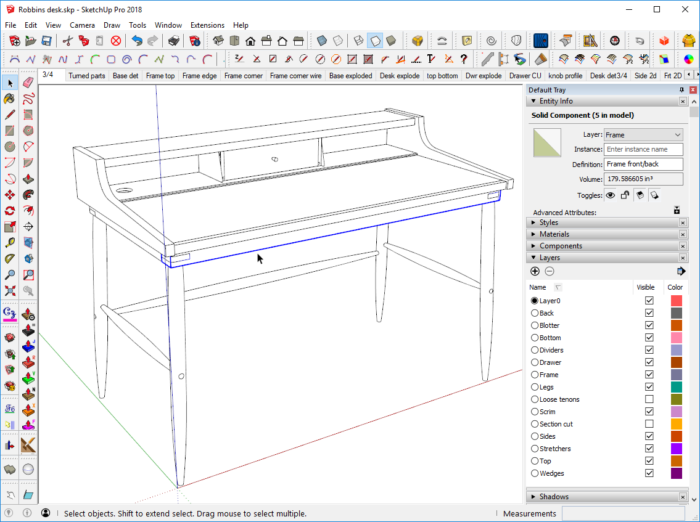Switch to Iso view house icon
700x522 pixels.
tap(218, 41)
